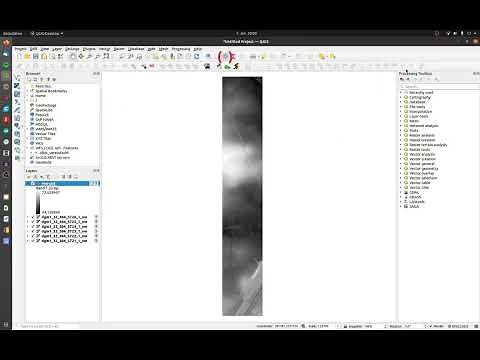
Task: Expand Cartography group in Processing Toolbox
Action: (401, 97)
